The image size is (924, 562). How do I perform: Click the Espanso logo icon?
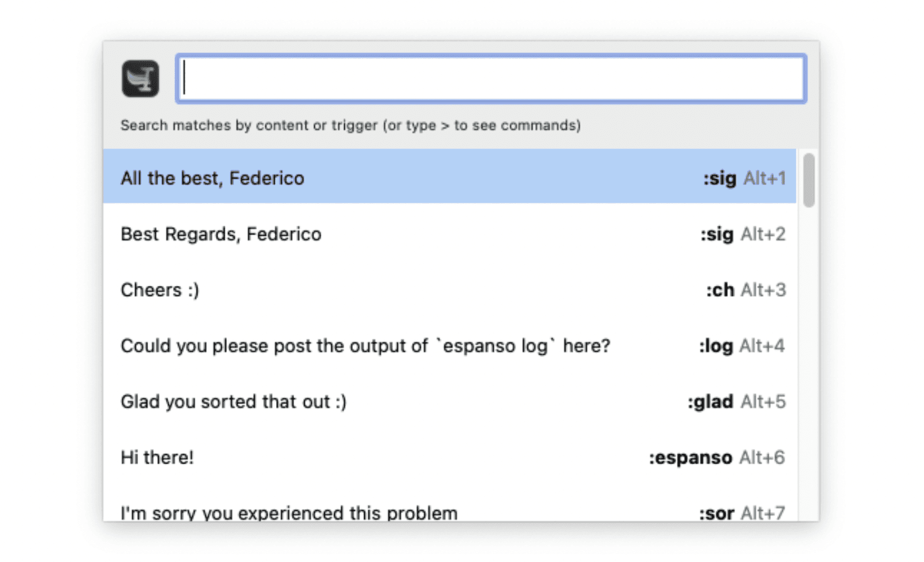coord(140,79)
